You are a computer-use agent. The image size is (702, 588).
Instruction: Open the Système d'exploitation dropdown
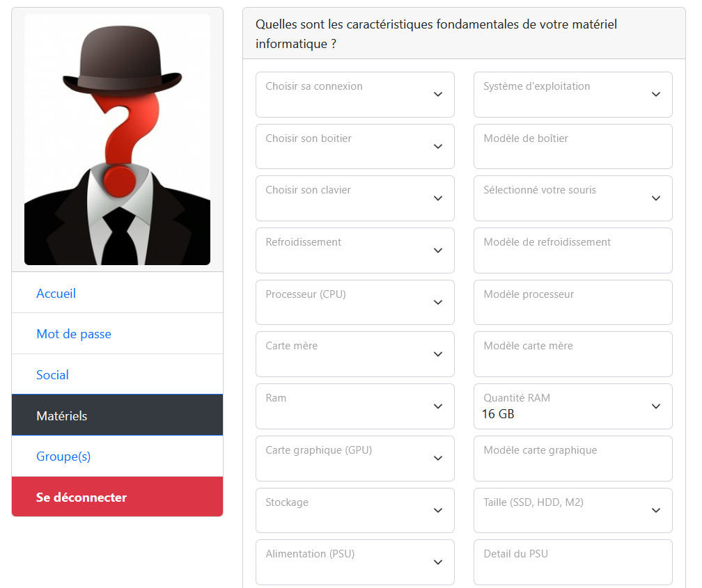coord(572,95)
